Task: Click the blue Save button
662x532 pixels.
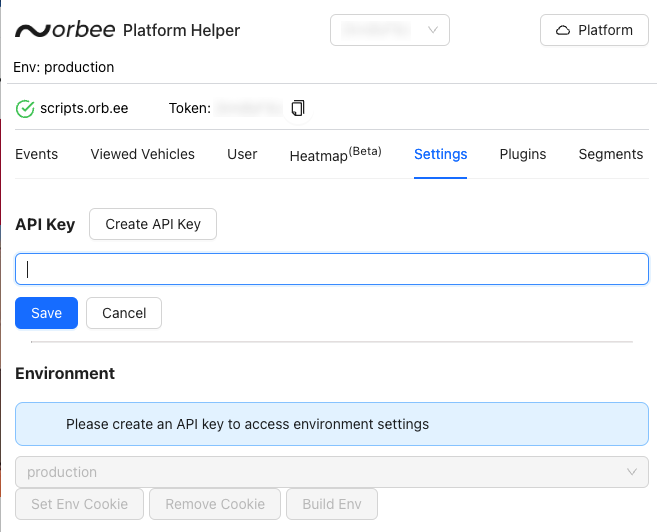Action: point(46,313)
